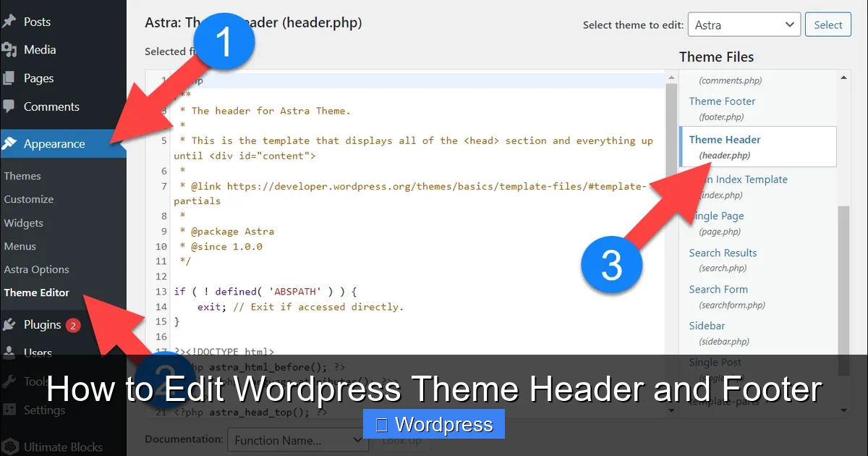The height and width of the screenshot is (456, 868).
Task: Click the Single Post theme file
Action: (x=715, y=362)
